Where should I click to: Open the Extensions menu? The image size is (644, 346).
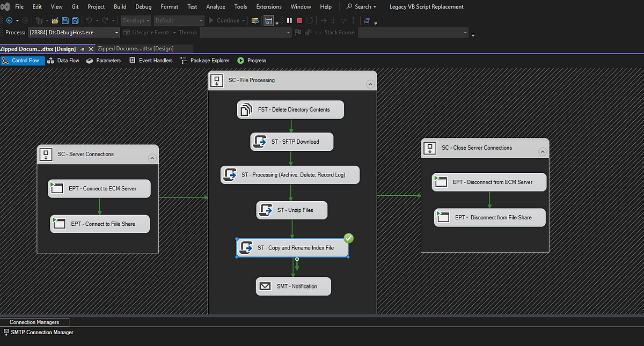click(268, 7)
